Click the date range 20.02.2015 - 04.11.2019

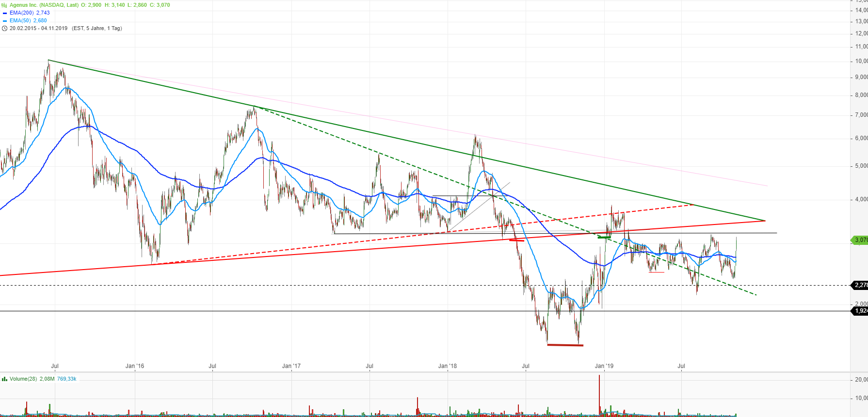coord(39,28)
